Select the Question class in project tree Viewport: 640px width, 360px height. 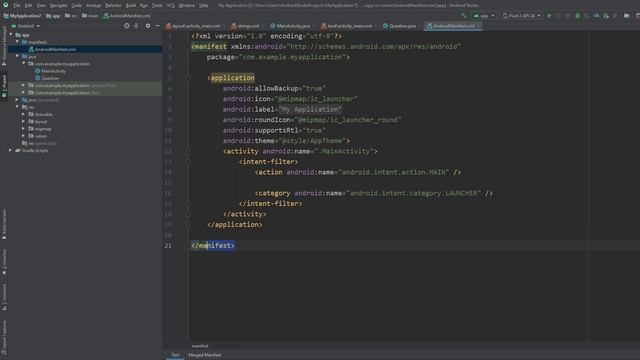pos(47,78)
